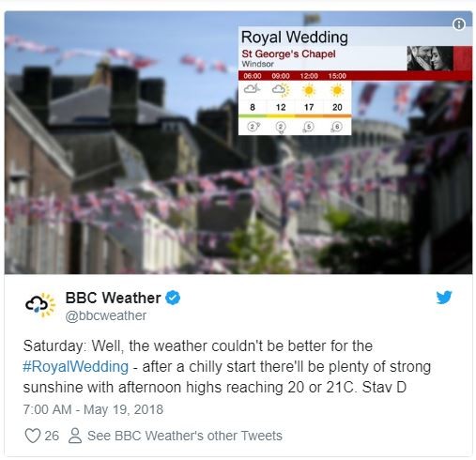The width and height of the screenshot is (476, 460).
Task: Click the 09:00 sunny intervals icon
Action: point(281,90)
